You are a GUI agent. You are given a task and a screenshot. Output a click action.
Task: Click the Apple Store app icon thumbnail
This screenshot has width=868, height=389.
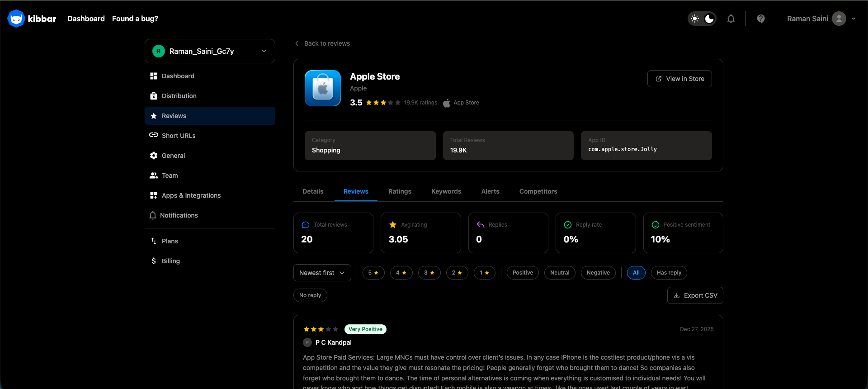coord(323,88)
